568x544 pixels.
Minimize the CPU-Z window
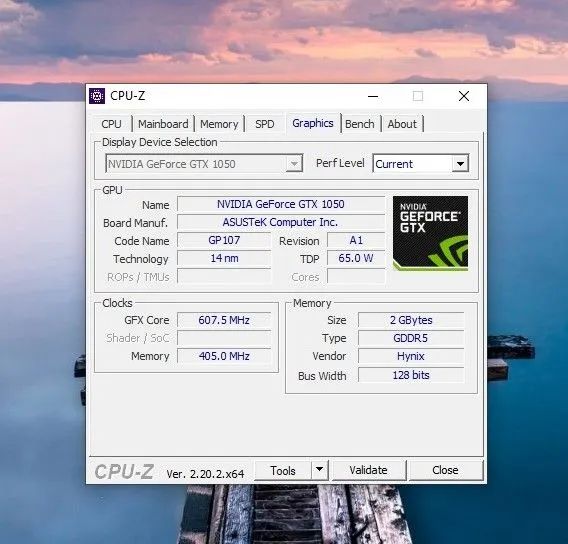tap(373, 96)
